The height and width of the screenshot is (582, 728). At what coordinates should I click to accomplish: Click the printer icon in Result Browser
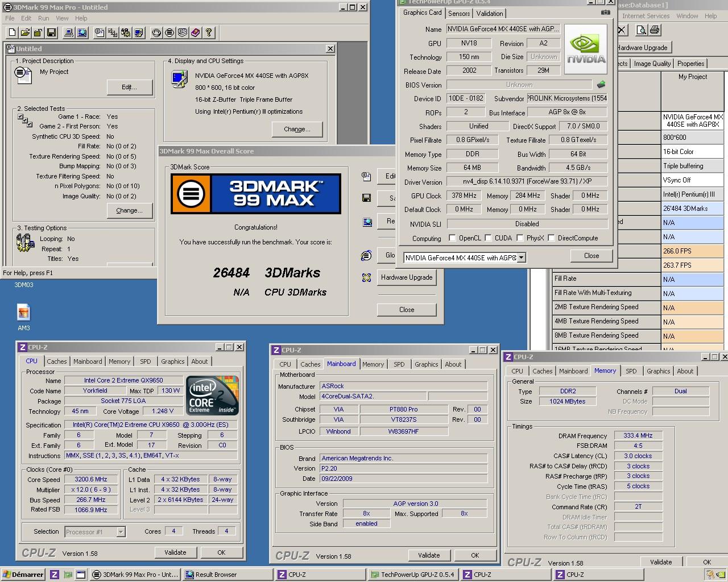pos(655,30)
